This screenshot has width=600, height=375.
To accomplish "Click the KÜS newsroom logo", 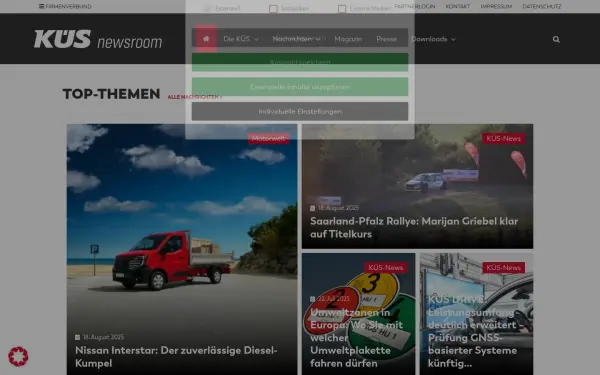I will coord(98,39).
